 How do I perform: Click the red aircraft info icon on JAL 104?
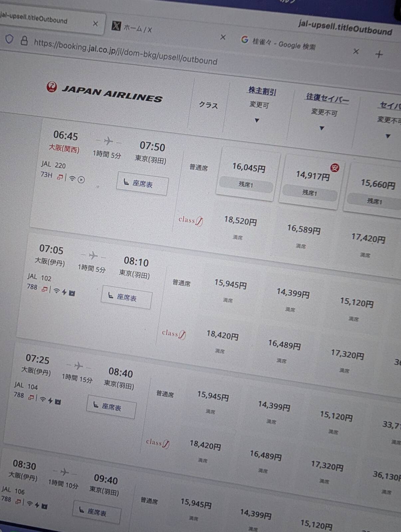(x=31, y=397)
